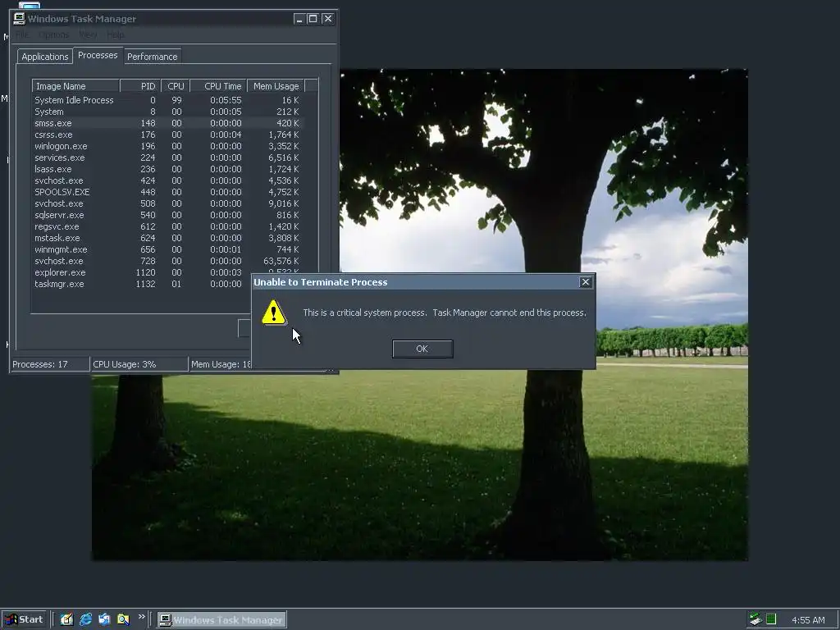This screenshot has height=630, width=840.
Task: Select the System process with PID 8
Action: [x=167, y=112]
